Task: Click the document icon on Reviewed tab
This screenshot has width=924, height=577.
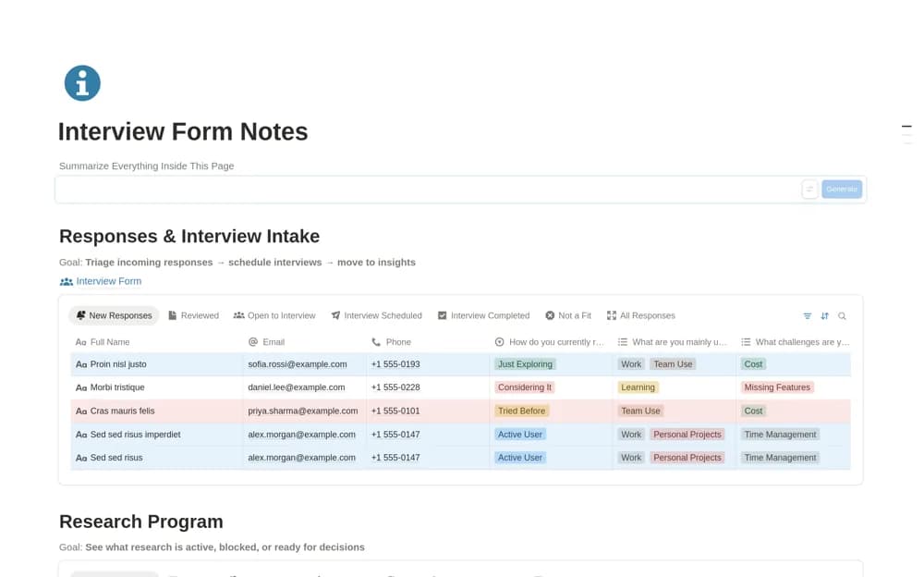Action: tap(173, 315)
